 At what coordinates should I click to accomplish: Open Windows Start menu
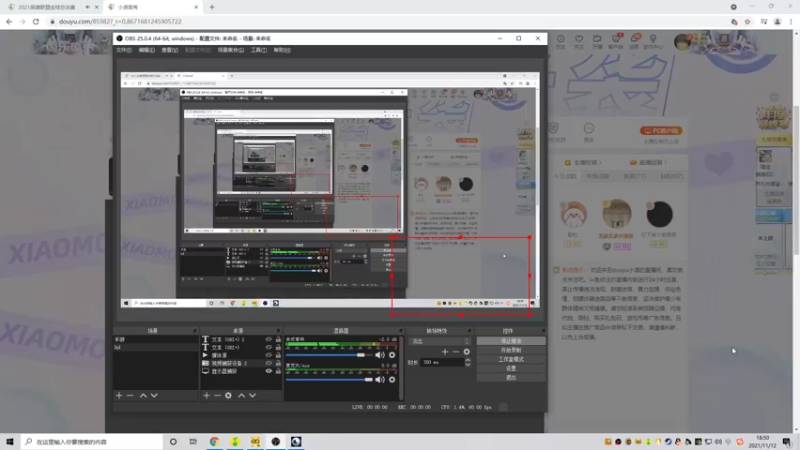(10, 441)
